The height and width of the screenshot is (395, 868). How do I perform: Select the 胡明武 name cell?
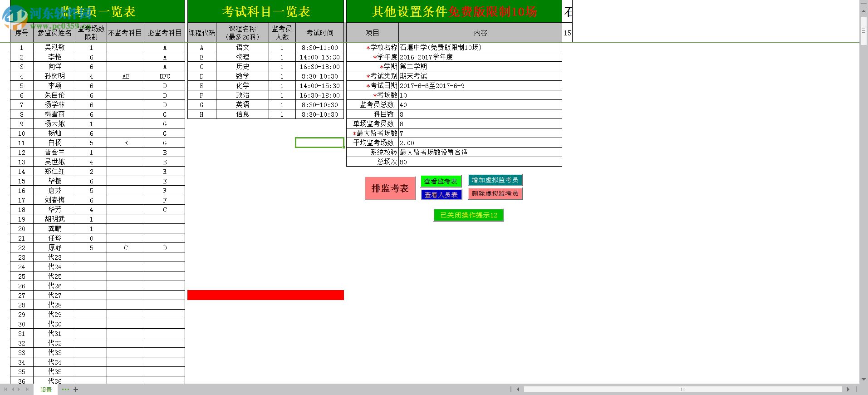[54, 219]
